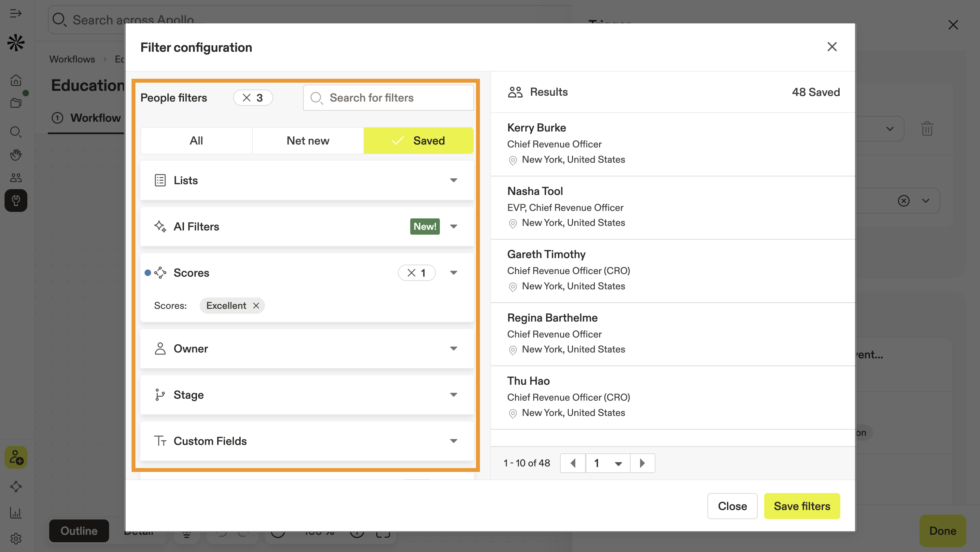Click the Stage branch icon
Image resolution: width=980 pixels, height=552 pixels.
[160, 395]
